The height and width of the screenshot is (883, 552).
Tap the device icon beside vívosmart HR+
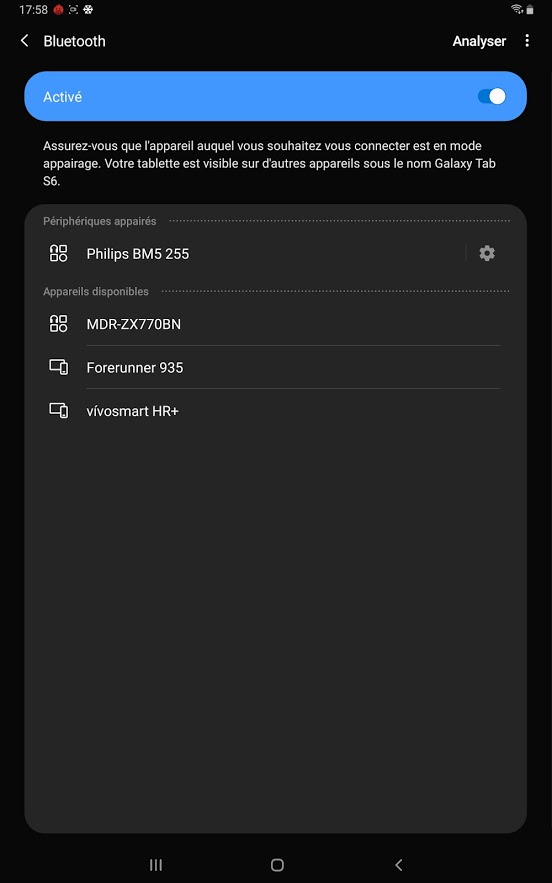tap(59, 411)
